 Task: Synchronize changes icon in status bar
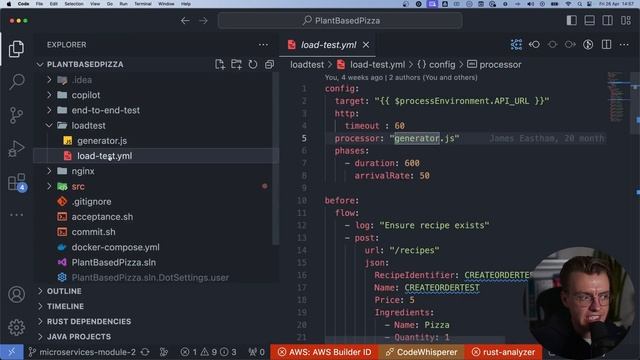tap(145, 352)
